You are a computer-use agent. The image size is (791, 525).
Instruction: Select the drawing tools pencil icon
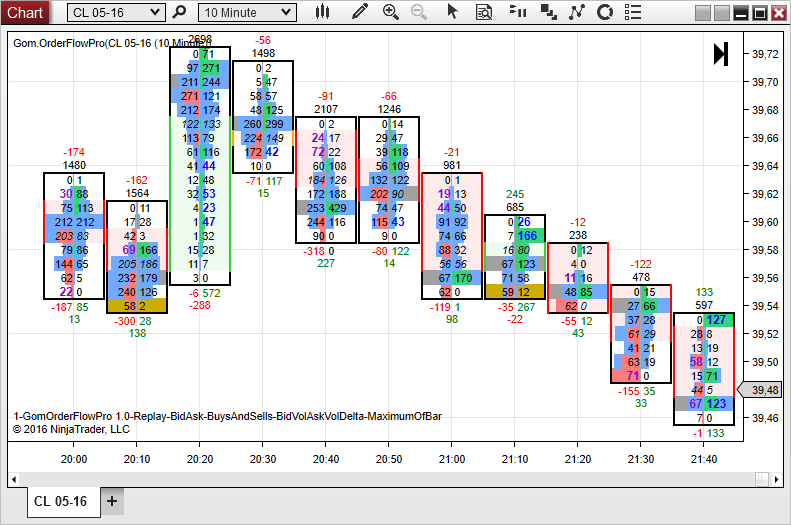[360, 12]
